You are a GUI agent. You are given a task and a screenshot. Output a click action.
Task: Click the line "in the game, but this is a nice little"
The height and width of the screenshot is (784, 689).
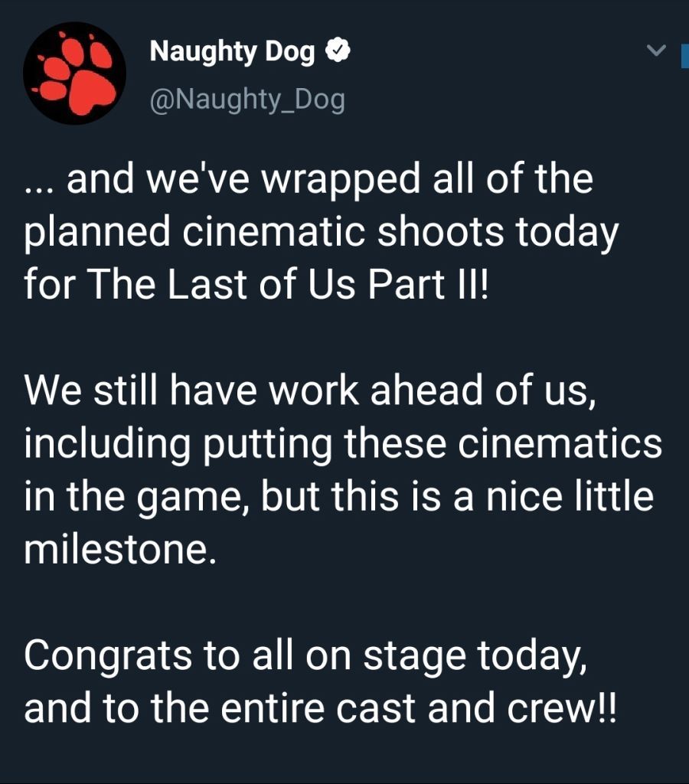point(338,496)
